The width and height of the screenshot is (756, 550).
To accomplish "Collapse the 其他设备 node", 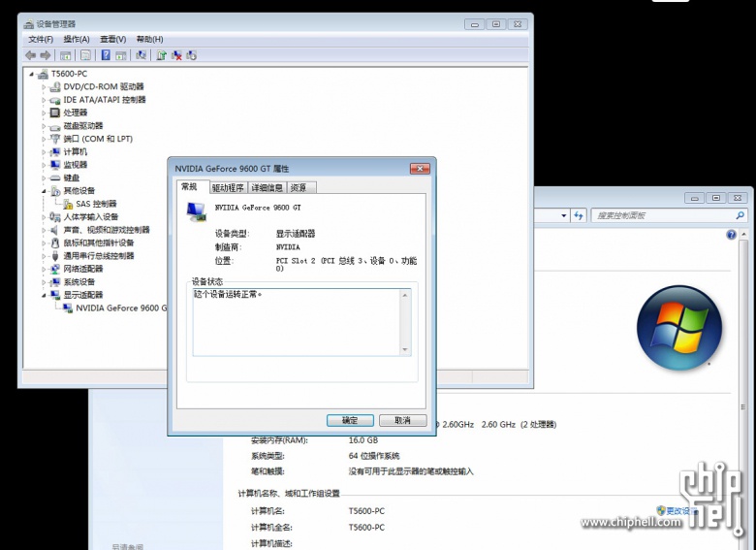I will coord(44,191).
